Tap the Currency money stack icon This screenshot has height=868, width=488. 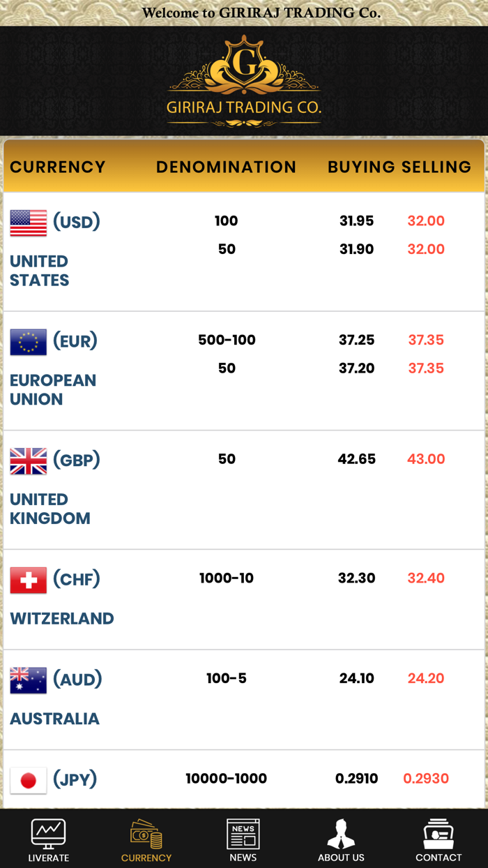point(146,834)
